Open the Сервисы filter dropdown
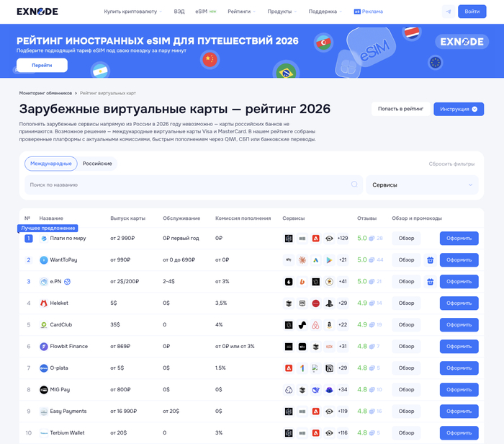504x444 pixels. click(x=422, y=185)
